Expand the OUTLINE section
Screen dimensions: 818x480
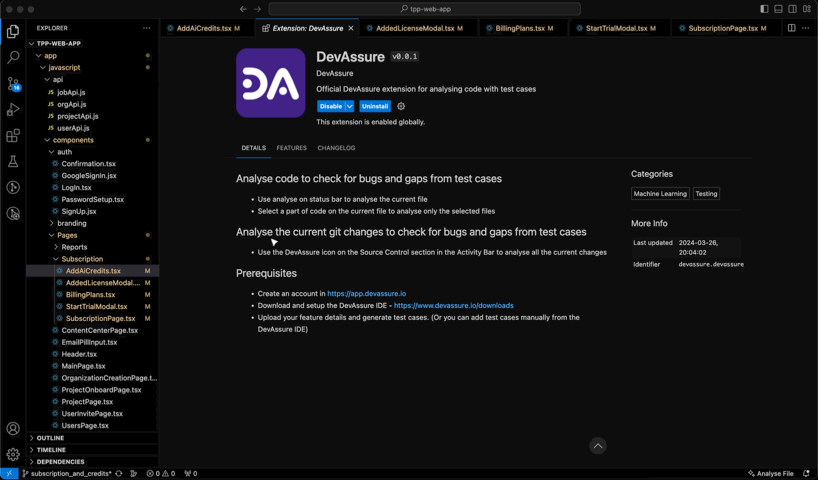point(50,438)
